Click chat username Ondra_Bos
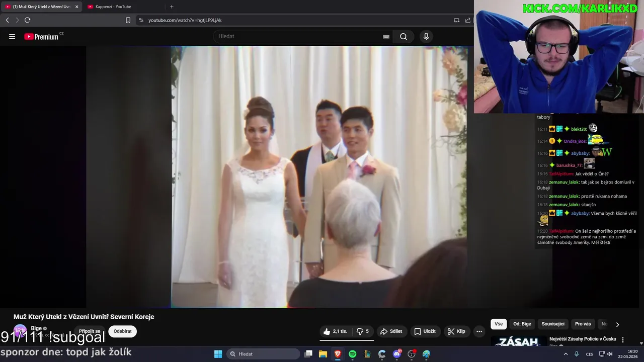 (x=575, y=141)
